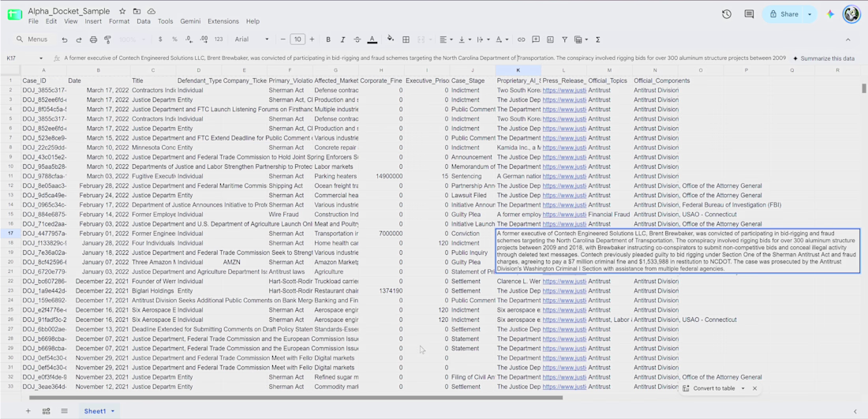Open the Help menu
This screenshot has height=419, width=868.
click(x=253, y=21)
